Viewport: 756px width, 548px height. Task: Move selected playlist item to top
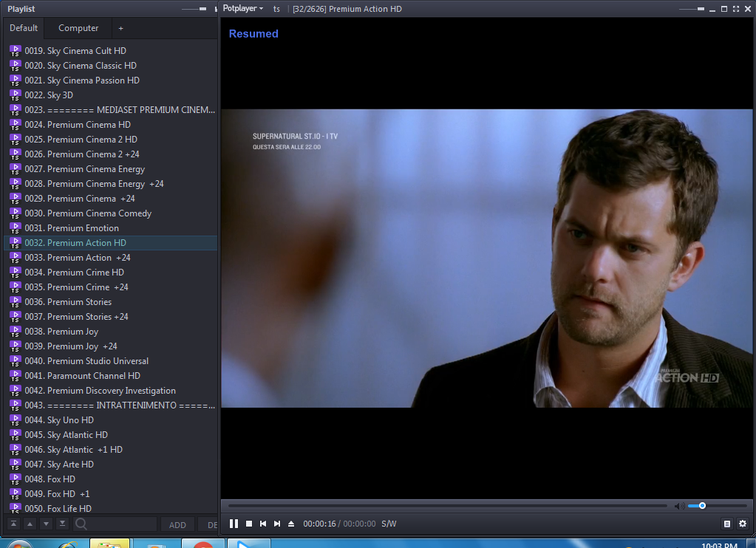tap(13, 524)
